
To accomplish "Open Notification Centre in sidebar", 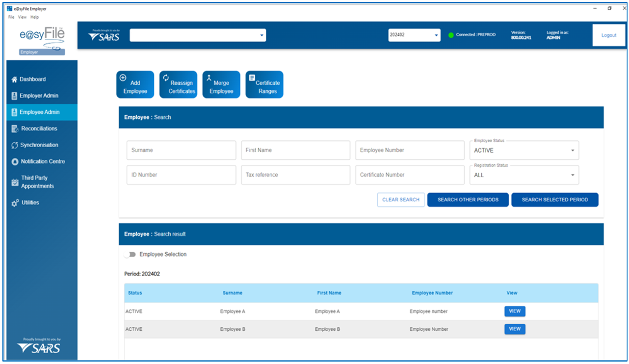I will coord(42,161).
